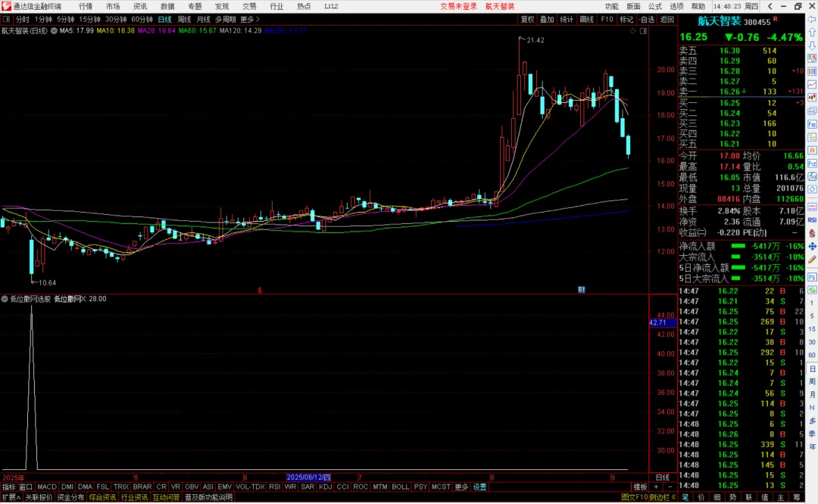Open the 市场 menu
Screen dimensions: 818x504
click(x=113, y=6)
